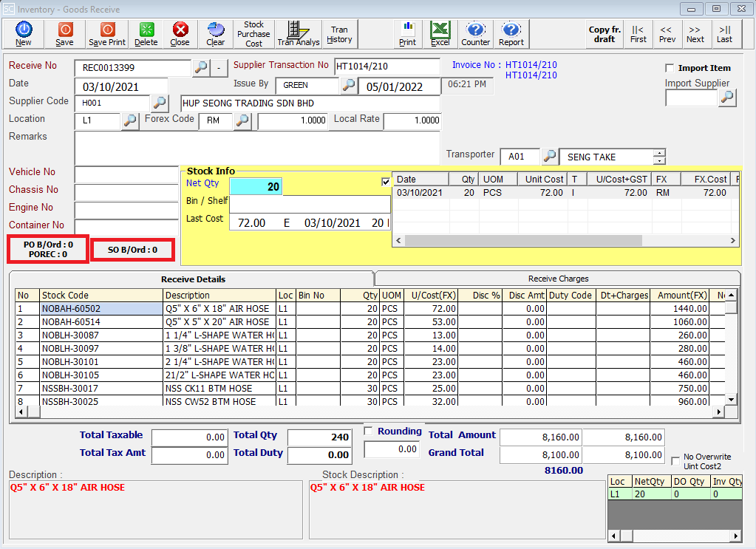Click the Chassis No field
This screenshot has width=756, height=549.
tap(127, 191)
